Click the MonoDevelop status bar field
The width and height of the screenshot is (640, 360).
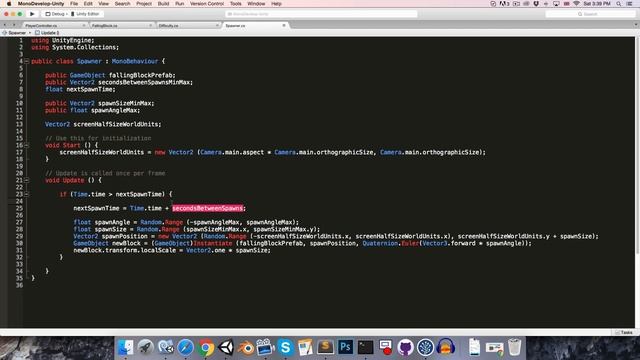coord(321,14)
